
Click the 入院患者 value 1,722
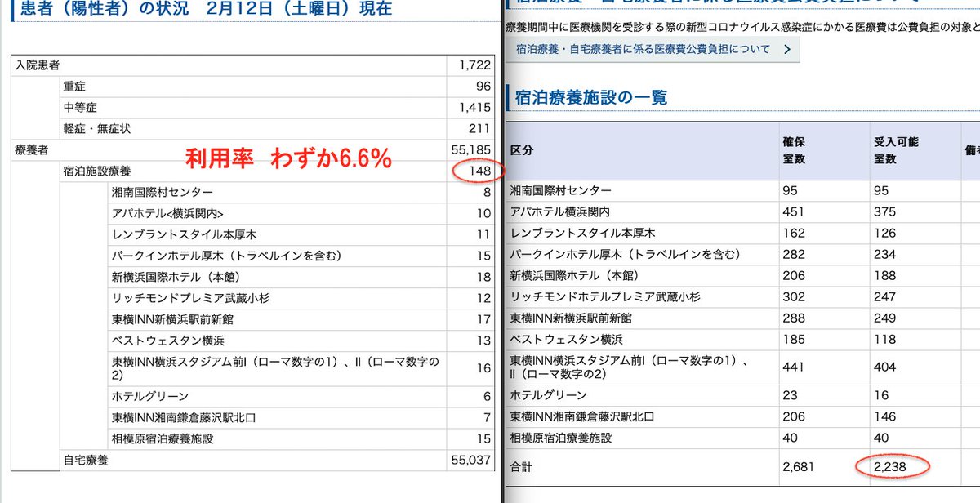(474, 65)
